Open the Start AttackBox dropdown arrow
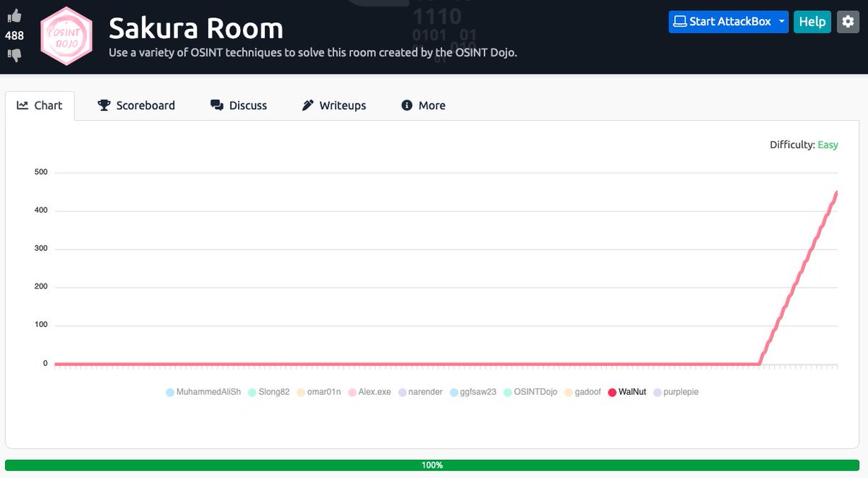 780,22
